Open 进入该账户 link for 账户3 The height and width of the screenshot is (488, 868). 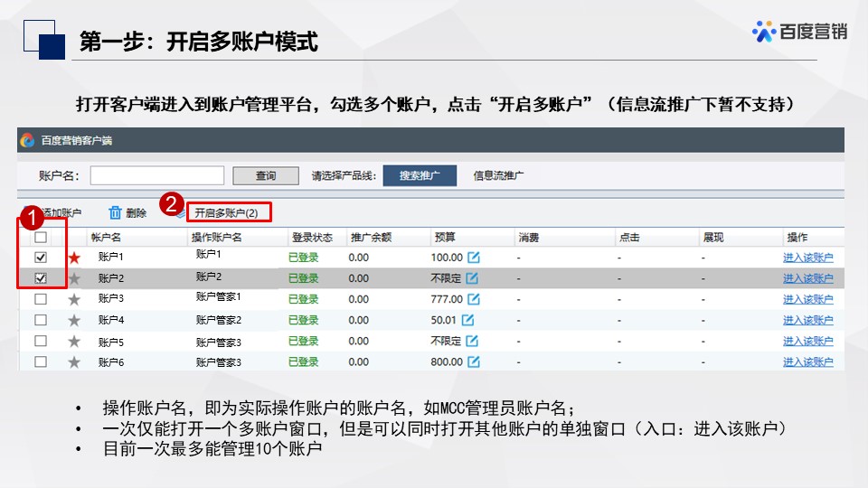(x=807, y=299)
